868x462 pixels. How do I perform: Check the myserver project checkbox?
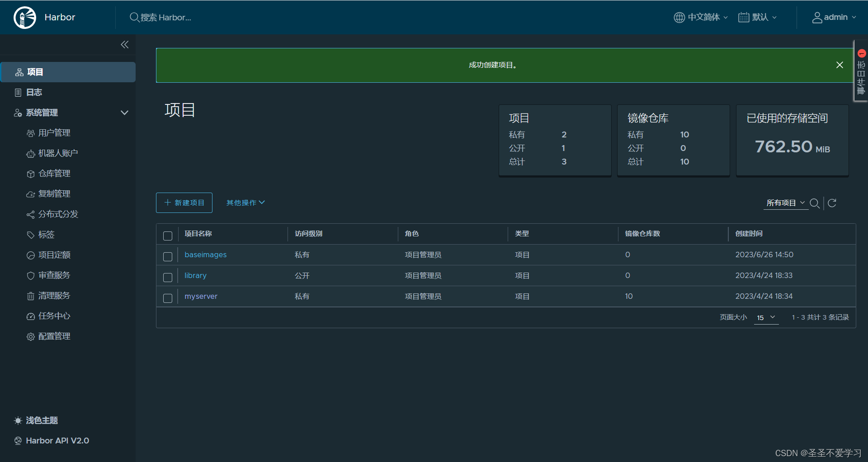(168, 298)
